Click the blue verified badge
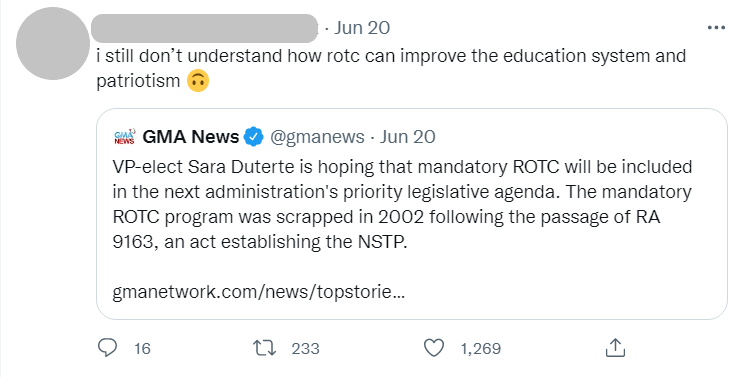This screenshot has height=377, width=743. [x=254, y=137]
